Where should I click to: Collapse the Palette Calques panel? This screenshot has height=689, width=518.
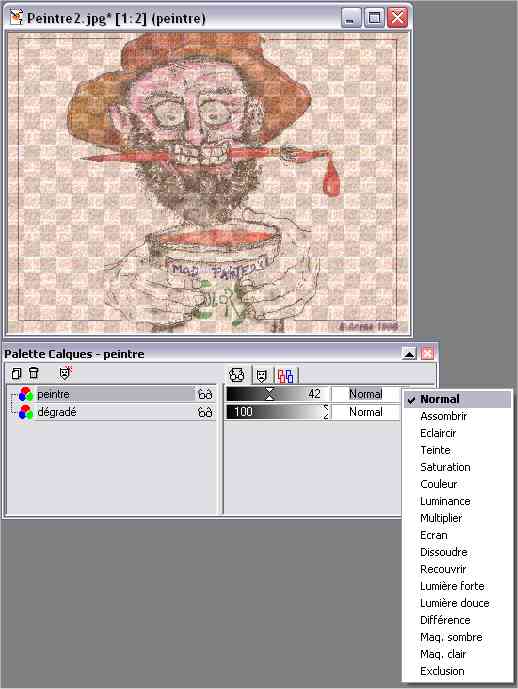pyautogui.click(x=409, y=353)
